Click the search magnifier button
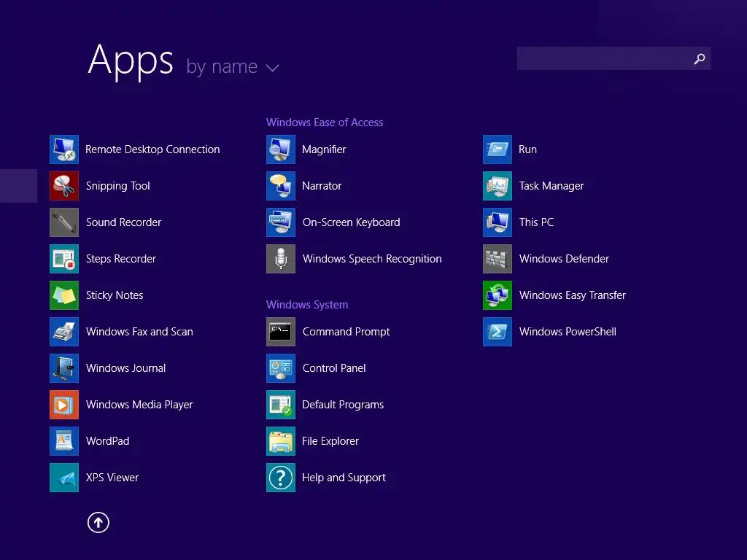Screen dimensions: 747x560 coord(700,58)
